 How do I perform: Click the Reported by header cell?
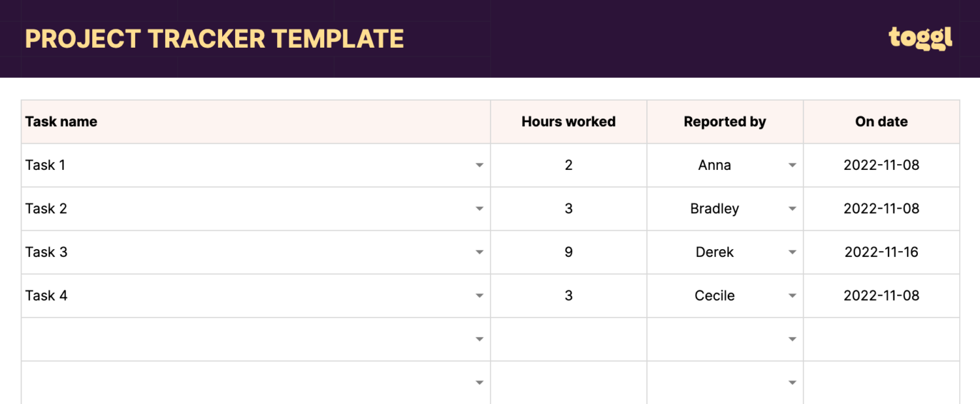[x=725, y=122]
